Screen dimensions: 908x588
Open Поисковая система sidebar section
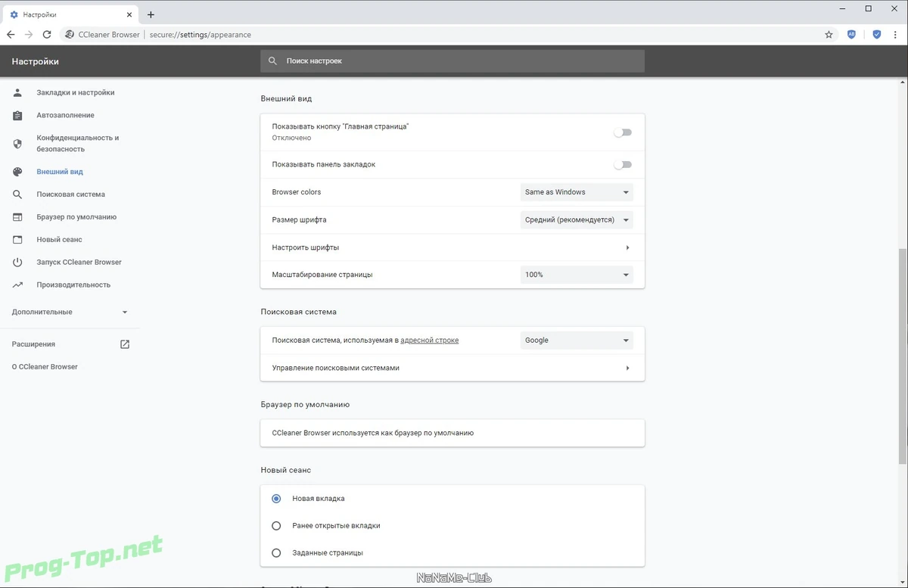[x=70, y=194]
